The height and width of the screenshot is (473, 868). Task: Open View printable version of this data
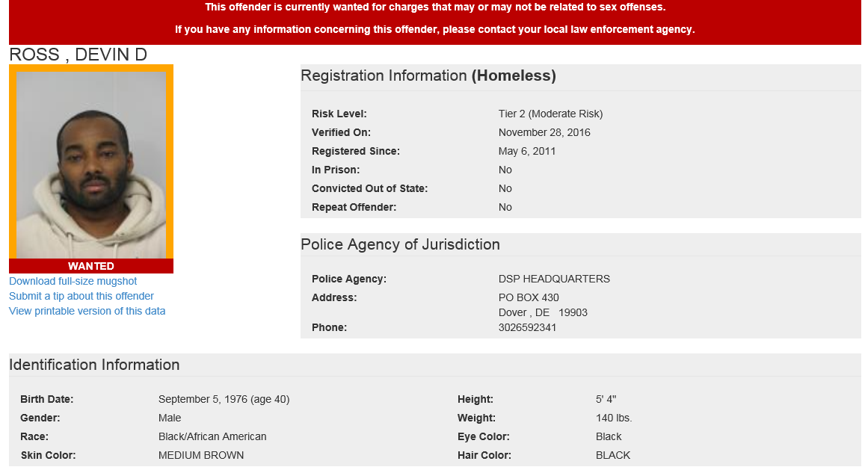coord(87,311)
